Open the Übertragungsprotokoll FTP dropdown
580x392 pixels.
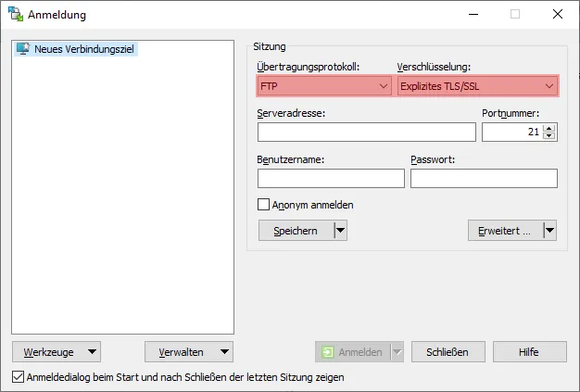click(323, 86)
